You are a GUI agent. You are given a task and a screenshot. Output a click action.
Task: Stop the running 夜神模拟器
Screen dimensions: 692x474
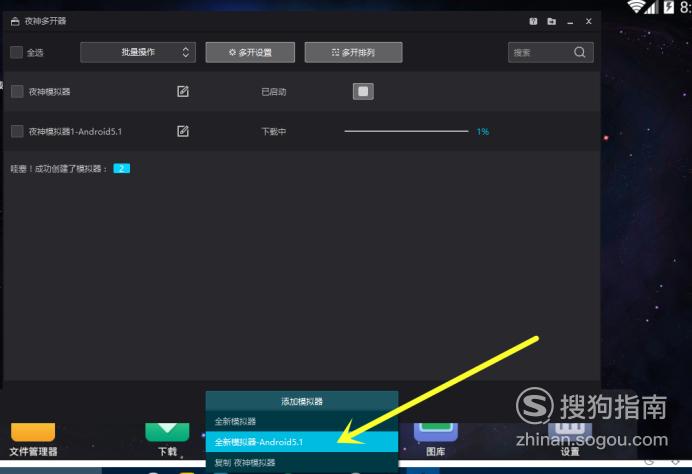pos(363,91)
